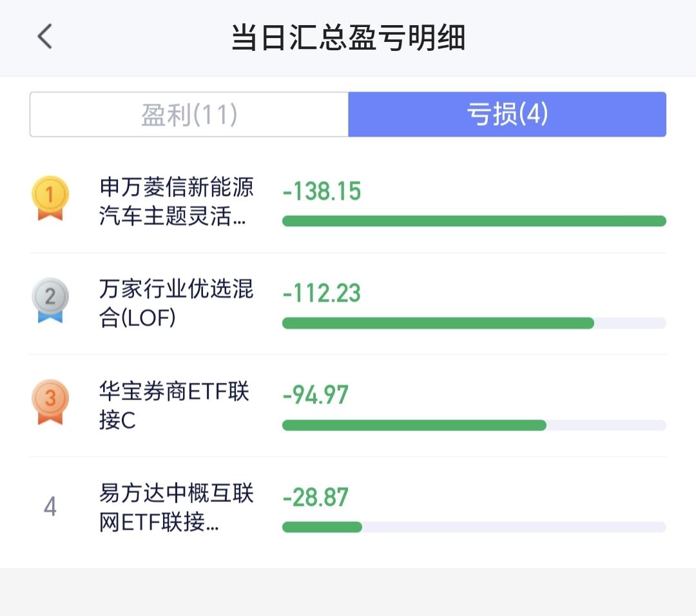Open the 申万菱信新能源汽车主题 fund entry
696x616 pixels.
(176, 202)
